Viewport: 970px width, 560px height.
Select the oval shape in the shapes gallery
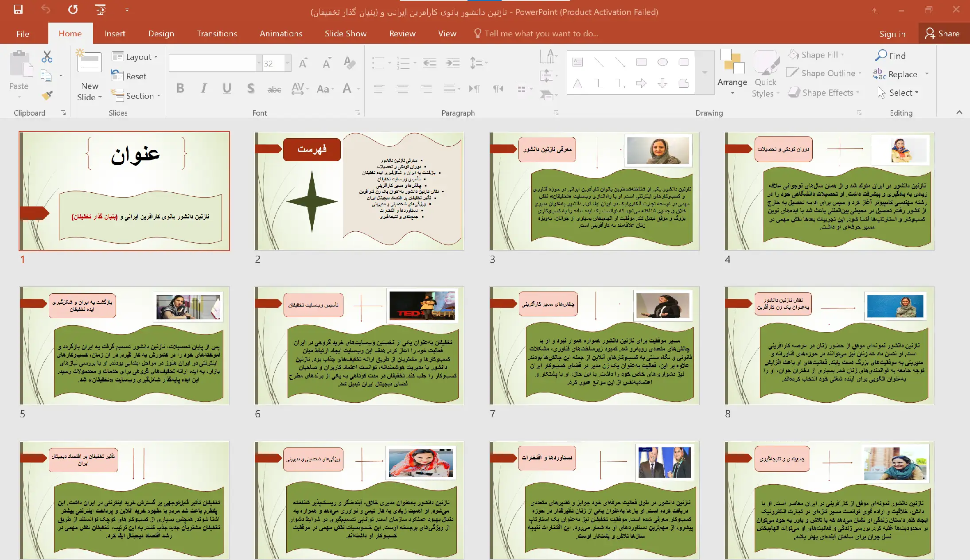[x=662, y=62]
